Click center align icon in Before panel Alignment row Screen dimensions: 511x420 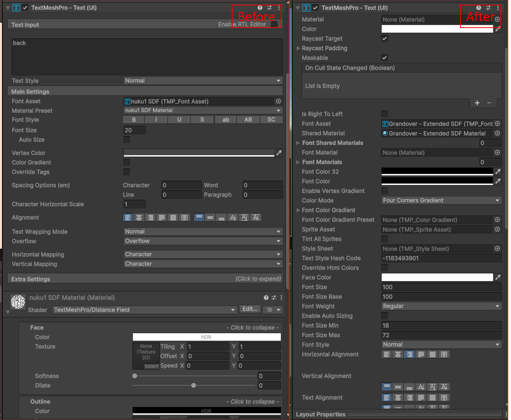(139, 217)
